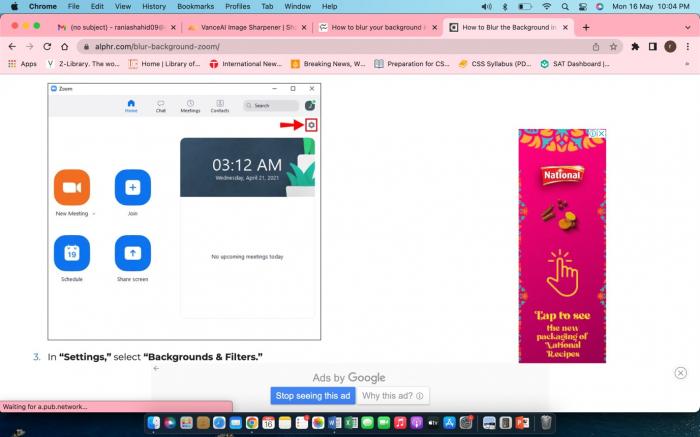Open the SAT Dashboard bookmark
The width and height of the screenshot is (700, 437).
click(575, 64)
